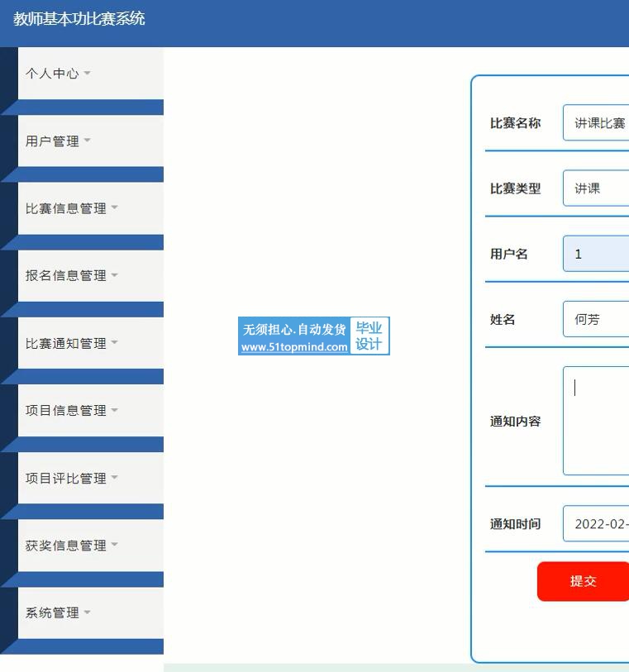Image resolution: width=629 pixels, height=672 pixels.
Task: Select the 通知时间 label text
Action: tap(515, 524)
